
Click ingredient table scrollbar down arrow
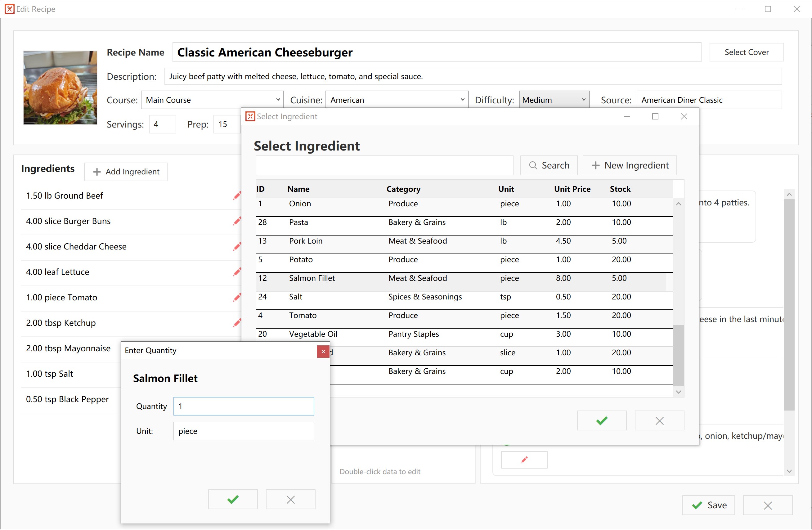678,392
